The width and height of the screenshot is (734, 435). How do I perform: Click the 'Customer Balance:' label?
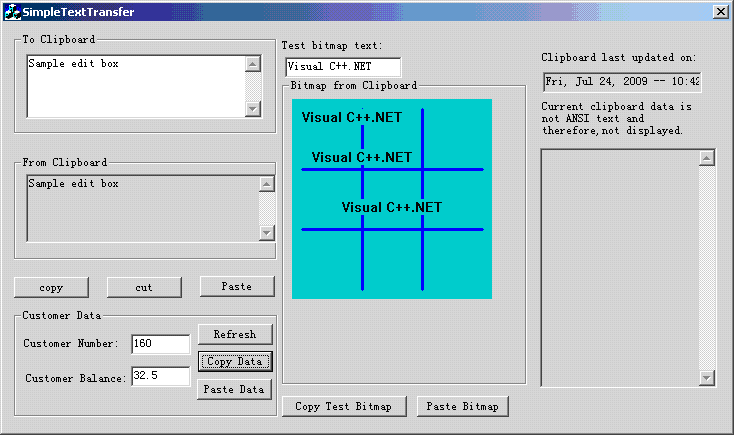tap(76, 378)
